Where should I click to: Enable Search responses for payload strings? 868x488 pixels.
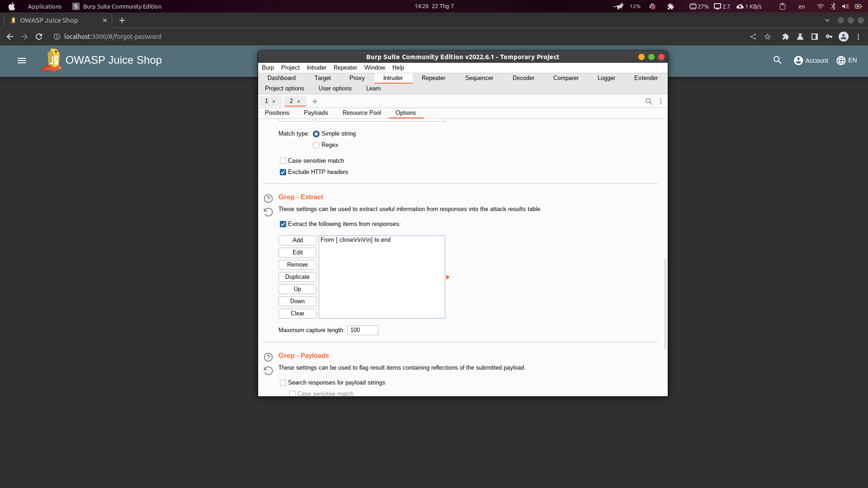click(x=283, y=383)
